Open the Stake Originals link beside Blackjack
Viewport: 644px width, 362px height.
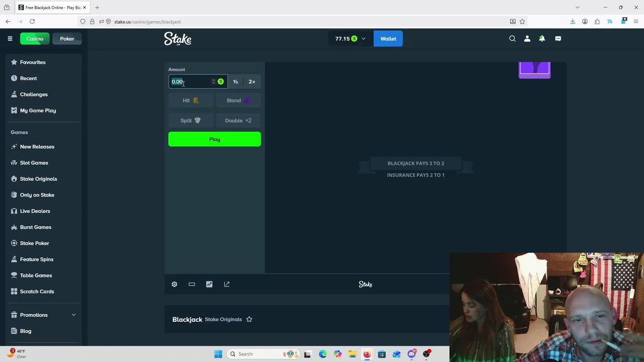pos(223,319)
